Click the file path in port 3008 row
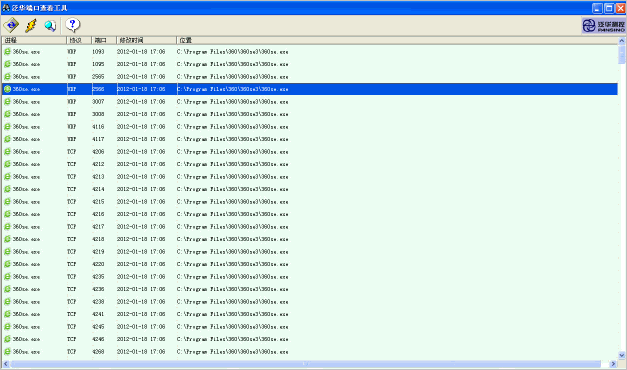Image resolution: width=627 pixels, height=370 pixels. [232, 114]
